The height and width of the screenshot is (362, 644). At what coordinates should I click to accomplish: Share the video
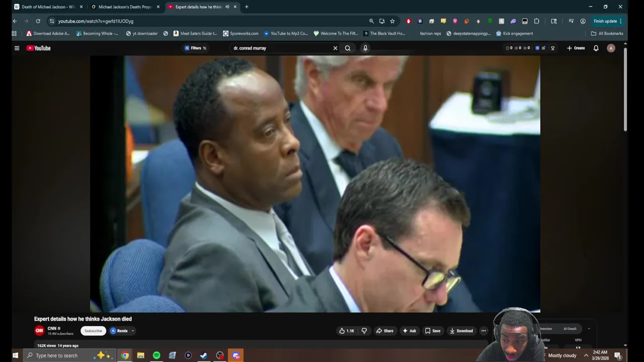coord(385,331)
